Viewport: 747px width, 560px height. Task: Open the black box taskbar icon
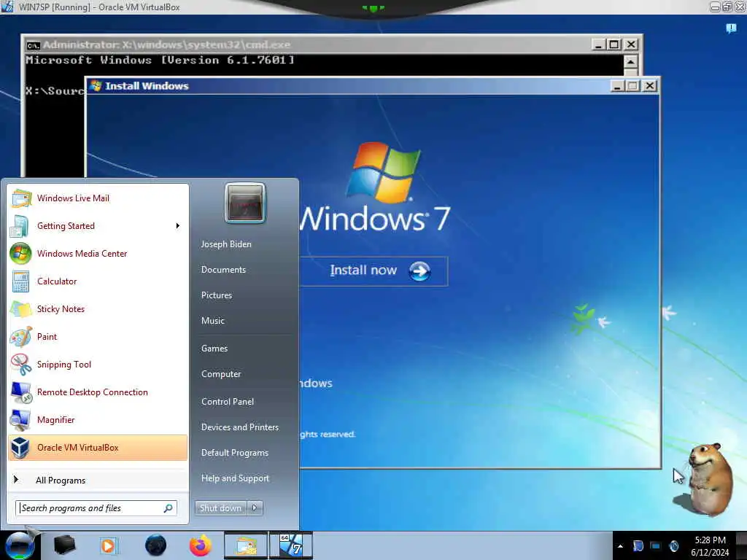(65, 545)
